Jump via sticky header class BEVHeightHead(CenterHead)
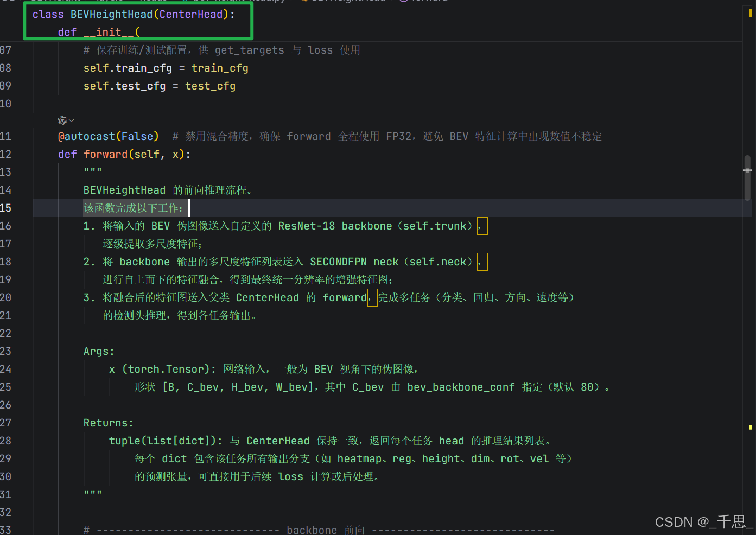Screen dimensions: 756x535 pos(133,14)
